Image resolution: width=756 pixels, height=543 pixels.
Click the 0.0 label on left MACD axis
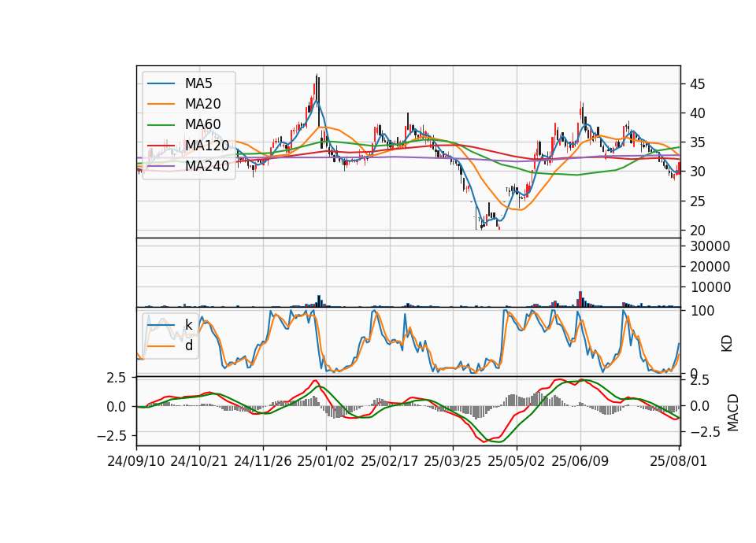click(x=116, y=407)
